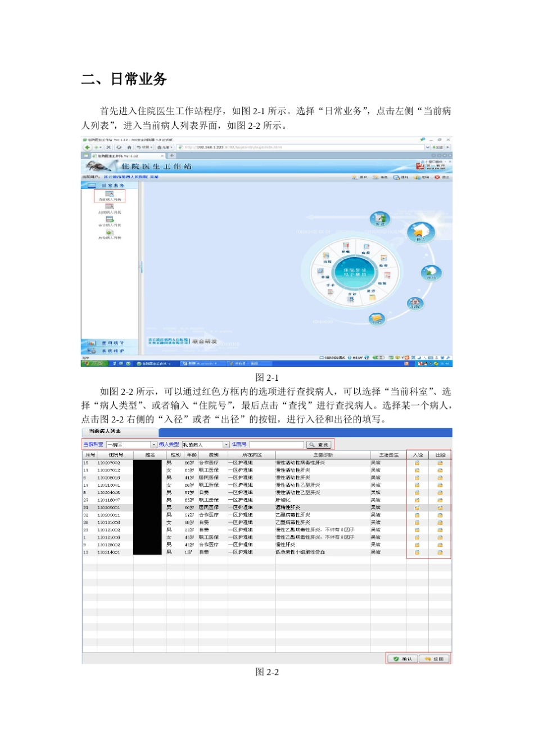The height and width of the screenshot is (756, 534).
Task: Click the 会诊 segment in the wheel
Action: (351, 296)
